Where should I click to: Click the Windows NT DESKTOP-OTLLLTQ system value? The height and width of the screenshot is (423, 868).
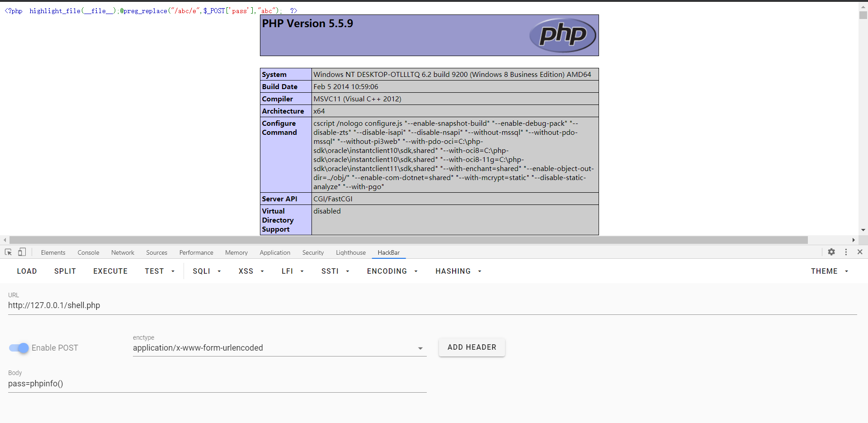coord(452,75)
